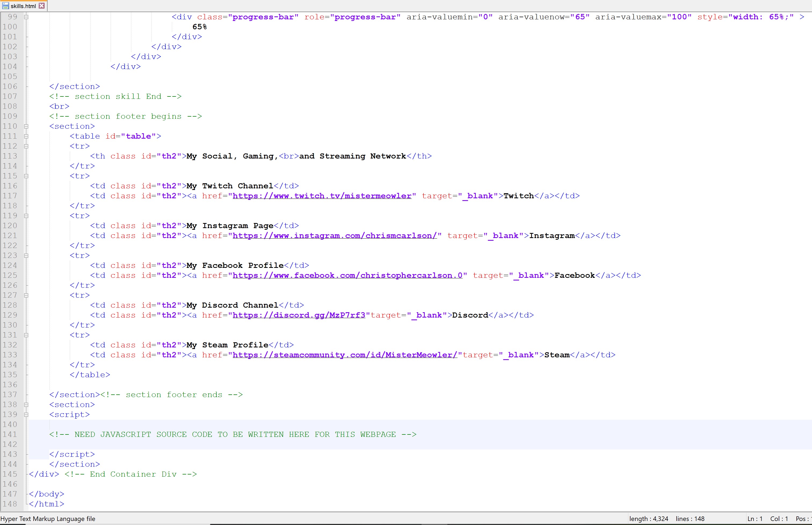Viewport: 812px width, 525px height.
Task: Click the 'Hyper Text Markup Language file' status text
Action: point(48,519)
